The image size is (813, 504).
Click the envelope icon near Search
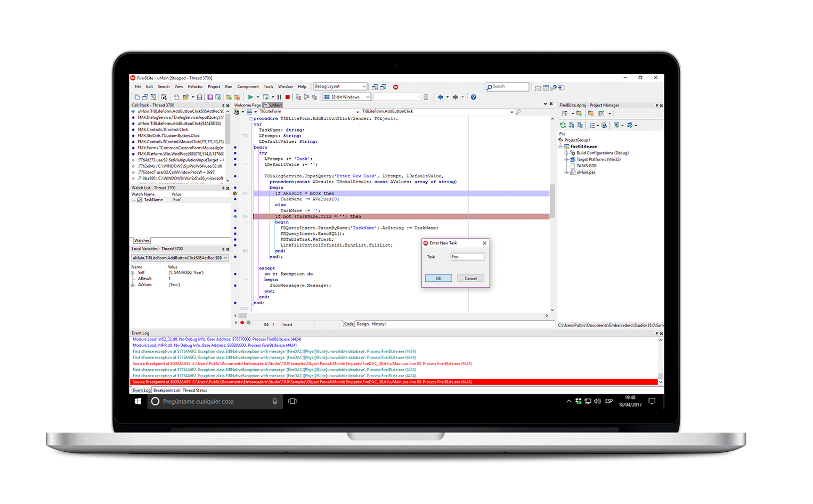(538, 88)
